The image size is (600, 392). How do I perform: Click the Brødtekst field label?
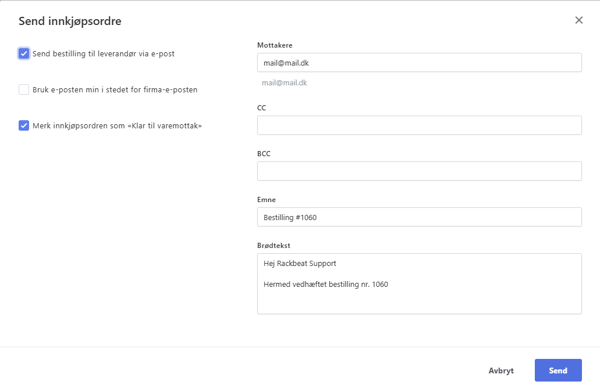pyautogui.click(x=274, y=245)
